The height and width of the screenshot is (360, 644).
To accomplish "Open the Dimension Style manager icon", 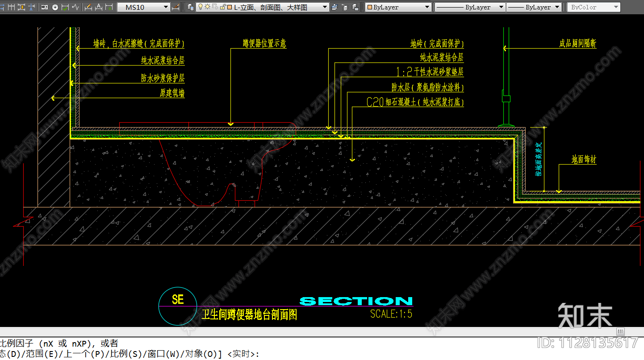I will click(x=176, y=7).
